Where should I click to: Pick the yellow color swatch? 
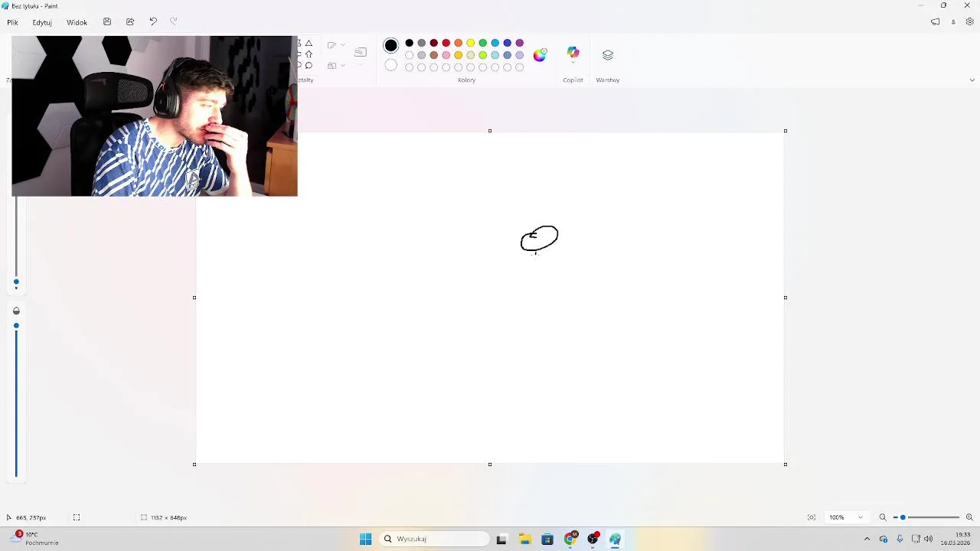click(471, 43)
